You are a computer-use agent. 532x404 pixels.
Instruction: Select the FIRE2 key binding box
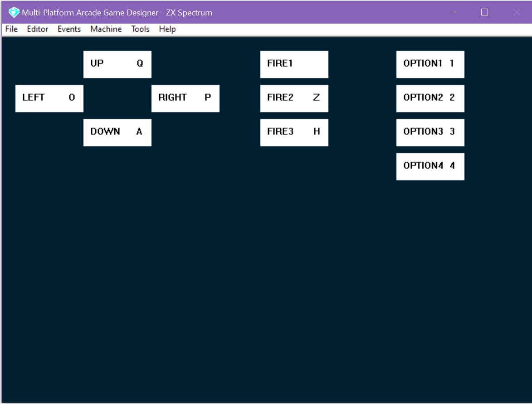[x=294, y=99]
